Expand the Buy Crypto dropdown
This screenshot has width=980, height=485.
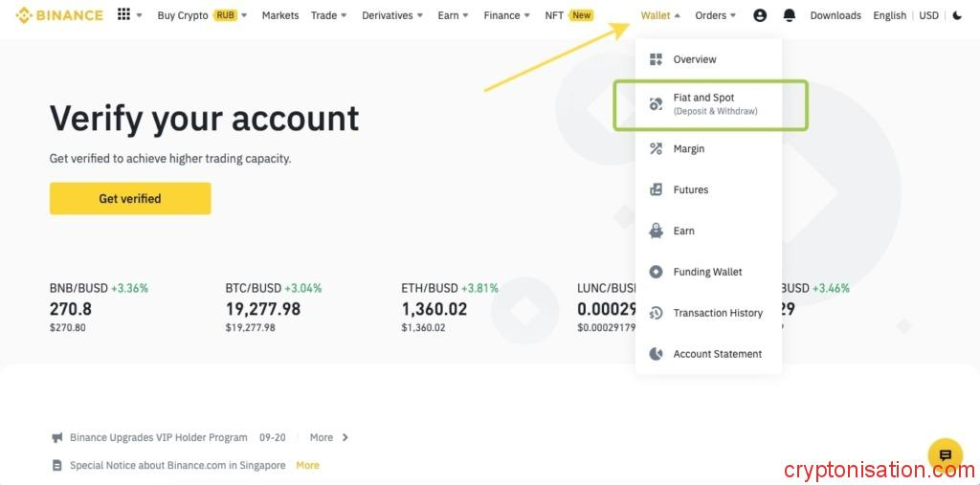pyautogui.click(x=202, y=15)
